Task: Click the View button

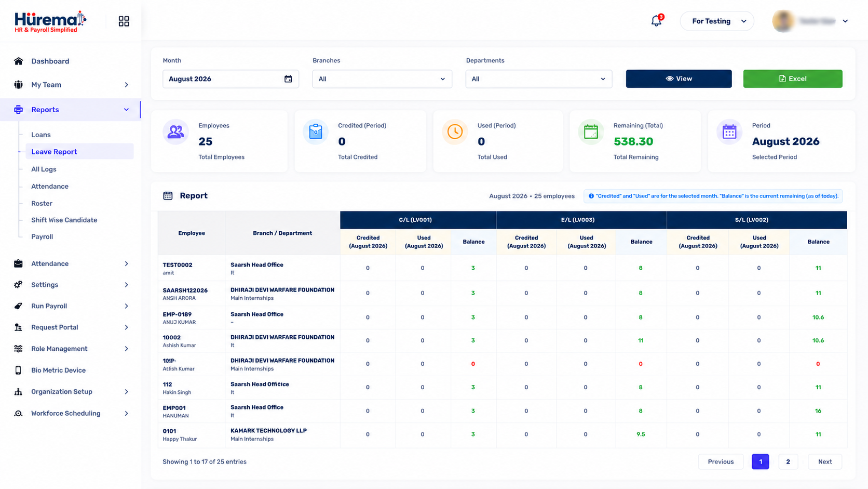Action: 679,79
